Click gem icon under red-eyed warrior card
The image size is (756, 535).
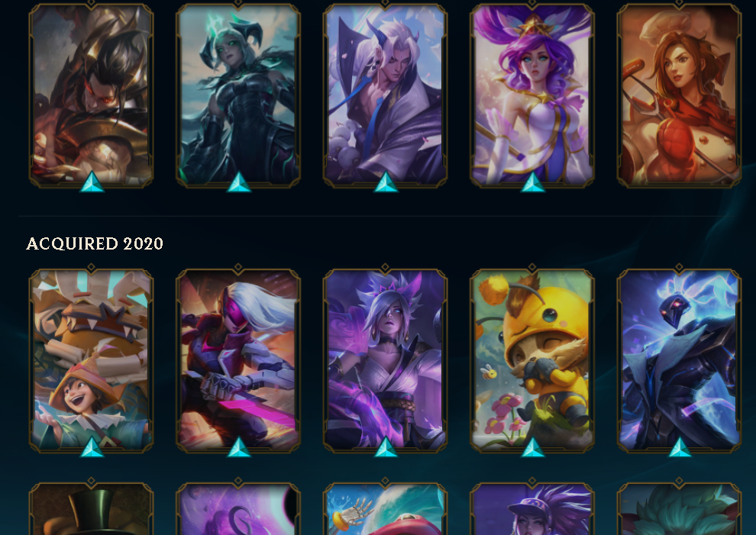pyautogui.click(x=92, y=182)
